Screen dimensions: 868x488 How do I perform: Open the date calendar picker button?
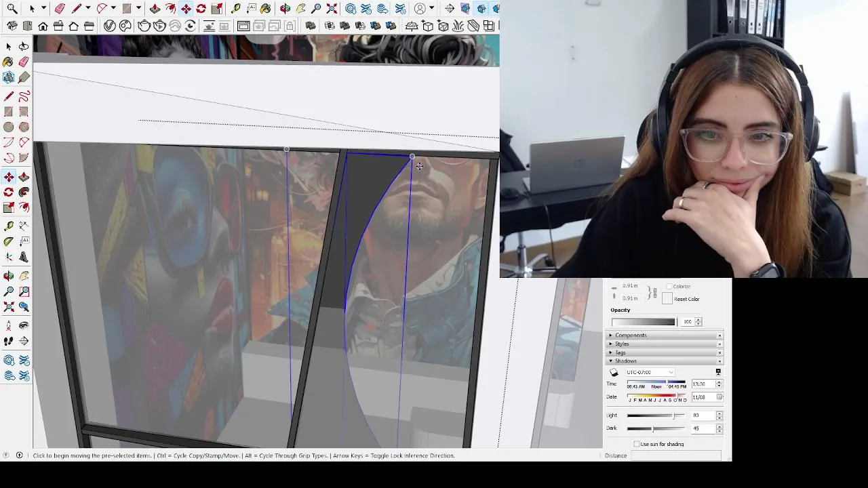tap(719, 396)
